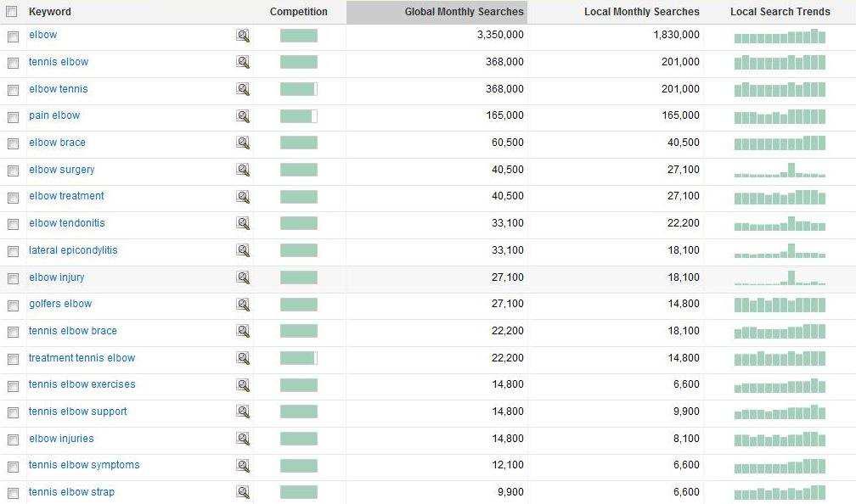This screenshot has width=856, height=504.
Task: Click the Keyword column header
Action: tap(50, 12)
